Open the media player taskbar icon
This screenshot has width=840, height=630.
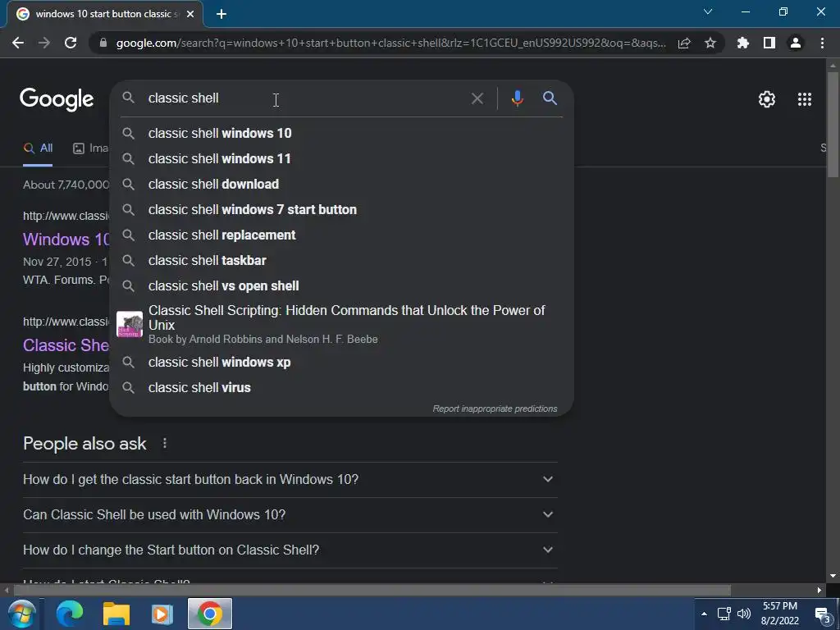click(162, 614)
